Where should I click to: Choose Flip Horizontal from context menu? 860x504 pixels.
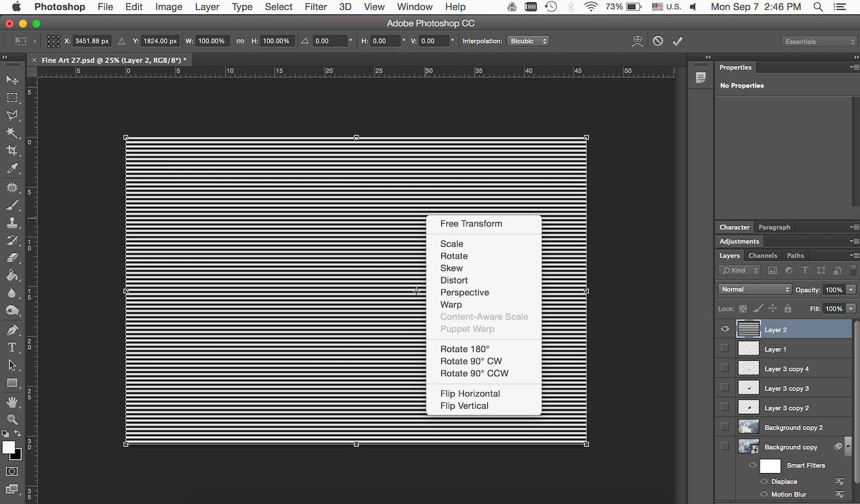(470, 393)
